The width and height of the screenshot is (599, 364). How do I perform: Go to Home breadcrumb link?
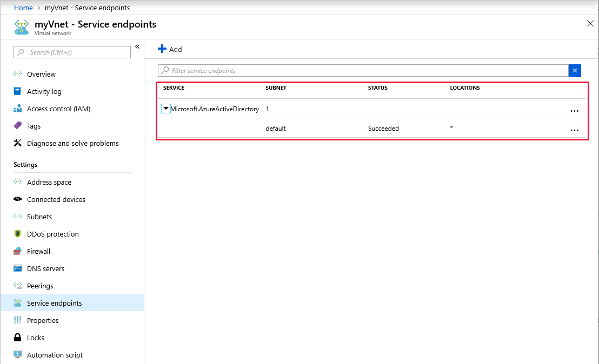click(23, 8)
